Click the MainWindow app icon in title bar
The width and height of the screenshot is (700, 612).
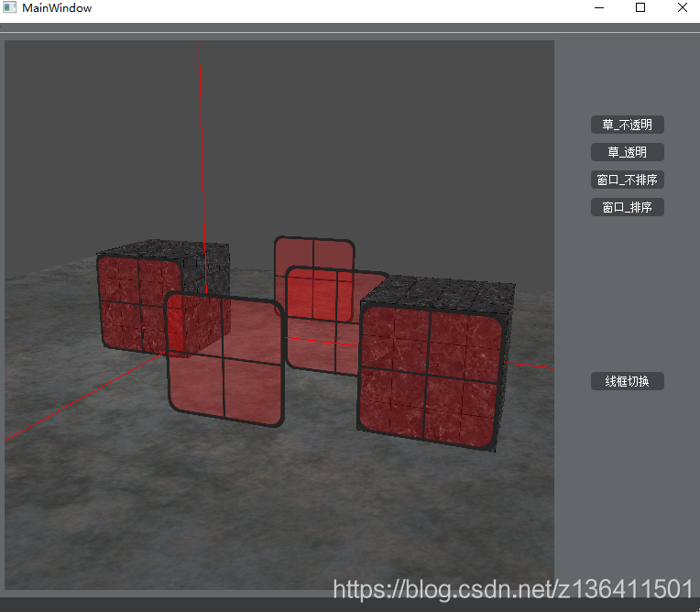9,7
